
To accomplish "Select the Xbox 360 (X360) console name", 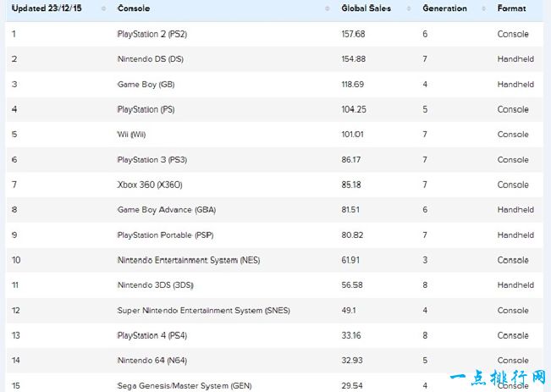I will click(150, 185).
